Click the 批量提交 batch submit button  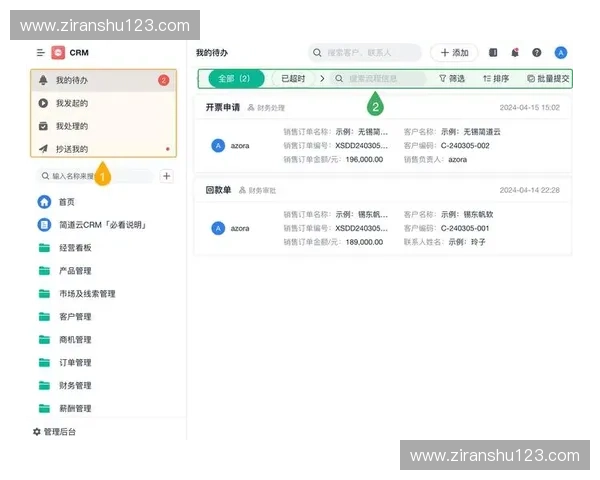point(548,79)
